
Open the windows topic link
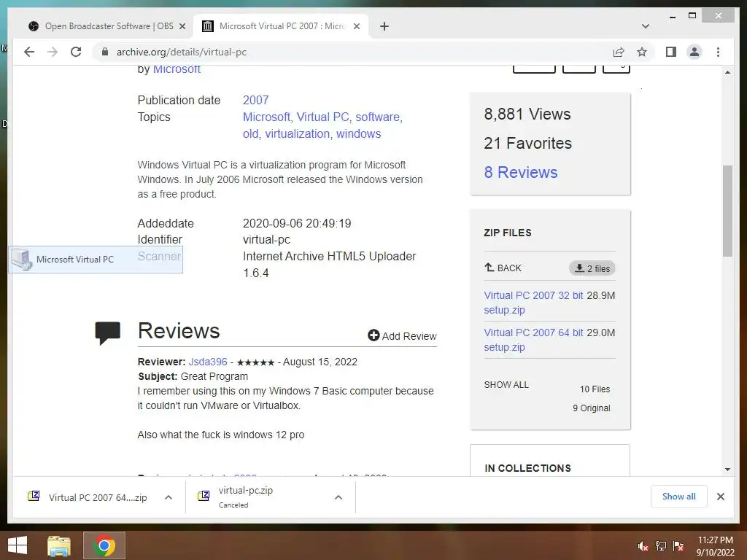pos(359,134)
